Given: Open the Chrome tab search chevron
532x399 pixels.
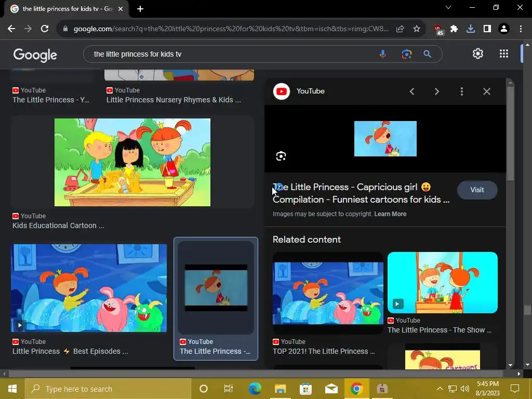Looking at the screenshot, I should [448, 7].
